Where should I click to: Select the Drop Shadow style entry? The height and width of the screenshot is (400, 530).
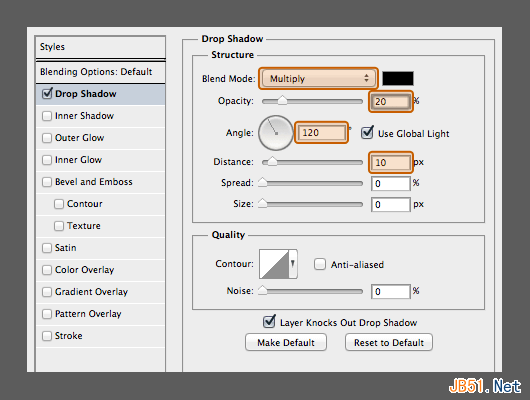point(100,94)
